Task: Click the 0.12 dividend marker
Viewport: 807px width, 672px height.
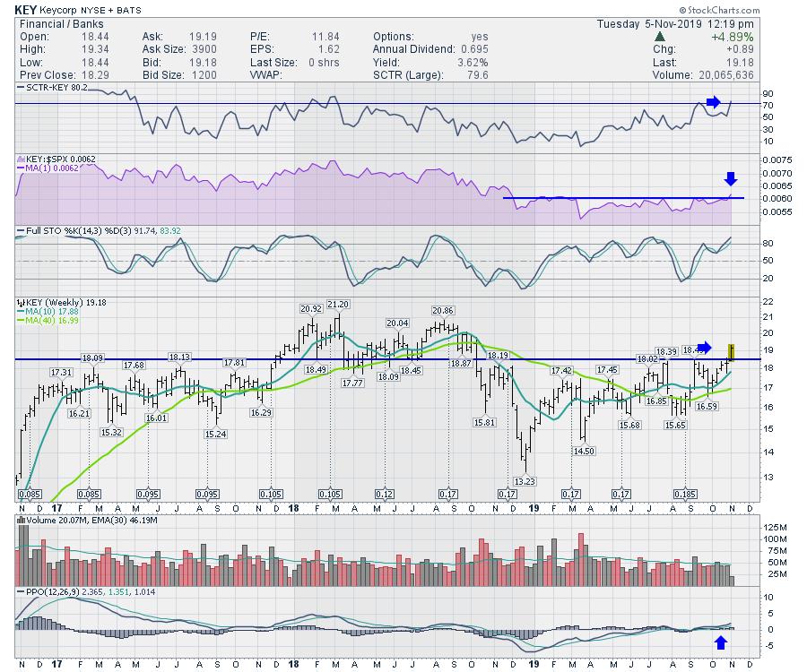Action: click(x=385, y=494)
